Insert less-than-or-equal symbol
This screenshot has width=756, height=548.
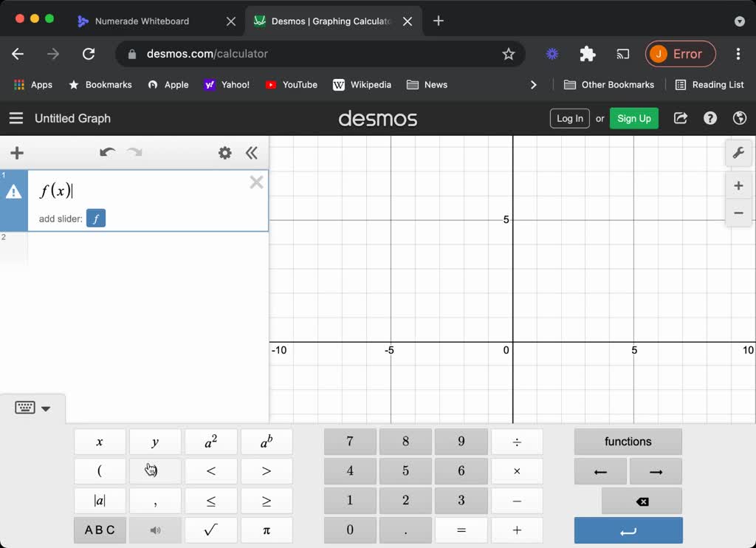pos(210,501)
